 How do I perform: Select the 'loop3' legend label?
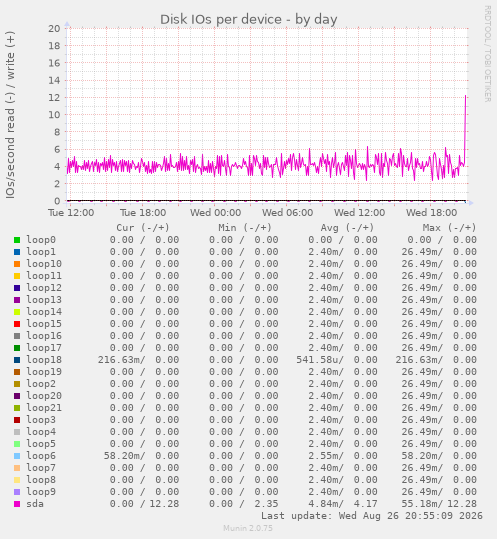click(41, 420)
